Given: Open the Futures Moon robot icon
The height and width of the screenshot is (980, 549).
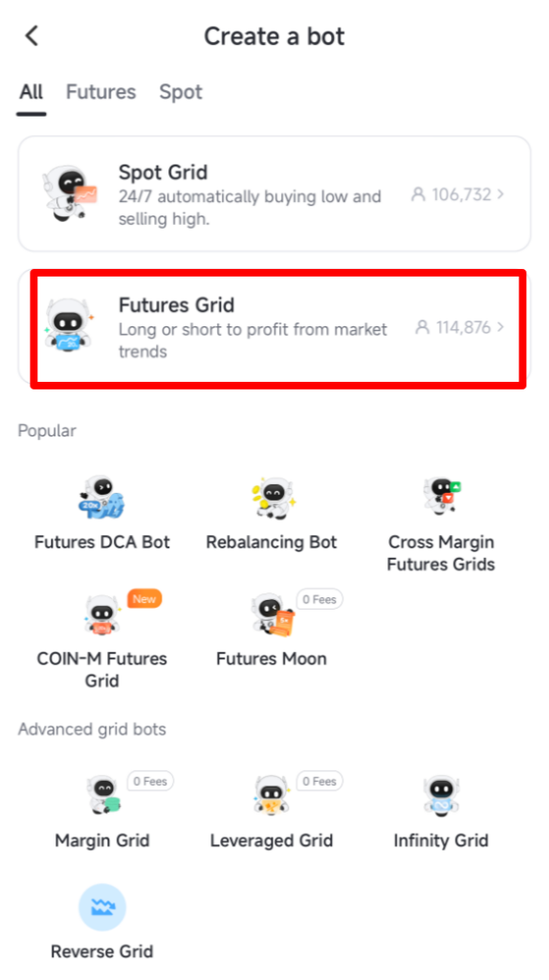Looking at the screenshot, I should (x=272, y=615).
